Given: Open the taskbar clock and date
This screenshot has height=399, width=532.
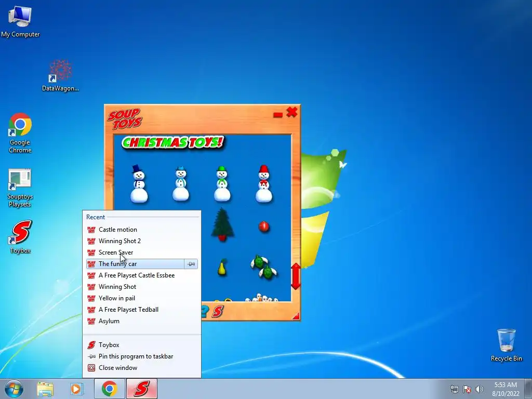Looking at the screenshot, I should (x=506, y=389).
